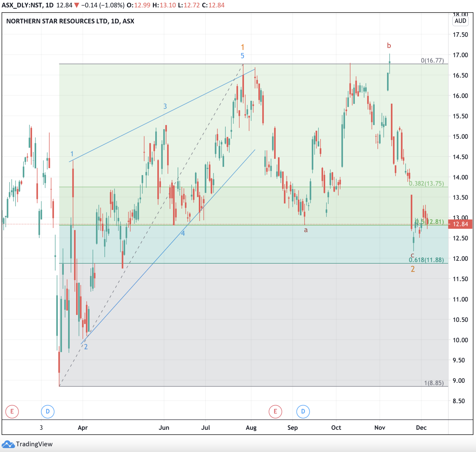Select the orange wave label 2
This screenshot has width=476, height=452.
412,269
